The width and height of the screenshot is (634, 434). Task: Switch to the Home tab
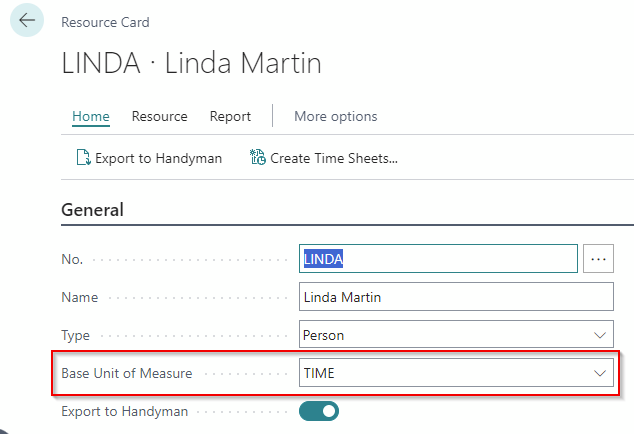pyautogui.click(x=91, y=116)
